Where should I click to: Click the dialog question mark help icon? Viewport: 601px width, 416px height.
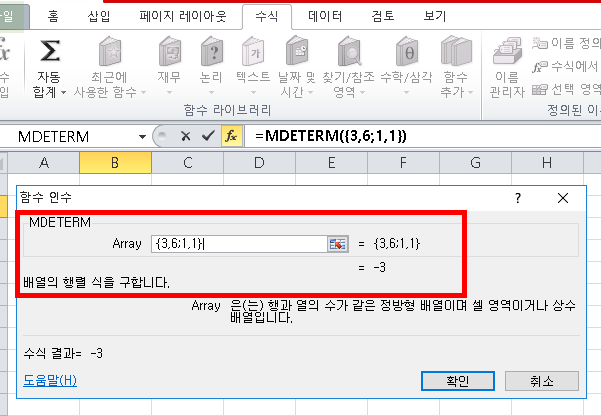coord(518,198)
